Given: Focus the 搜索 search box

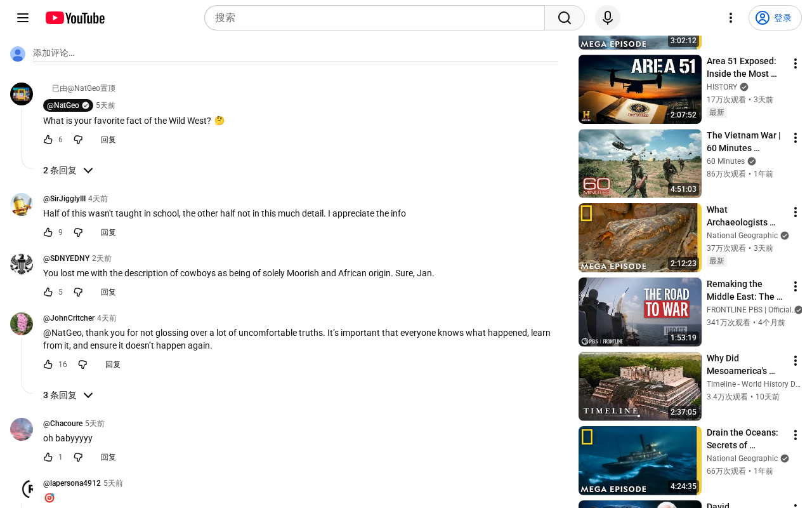Looking at the screenshot, I should tap(374, 18).
